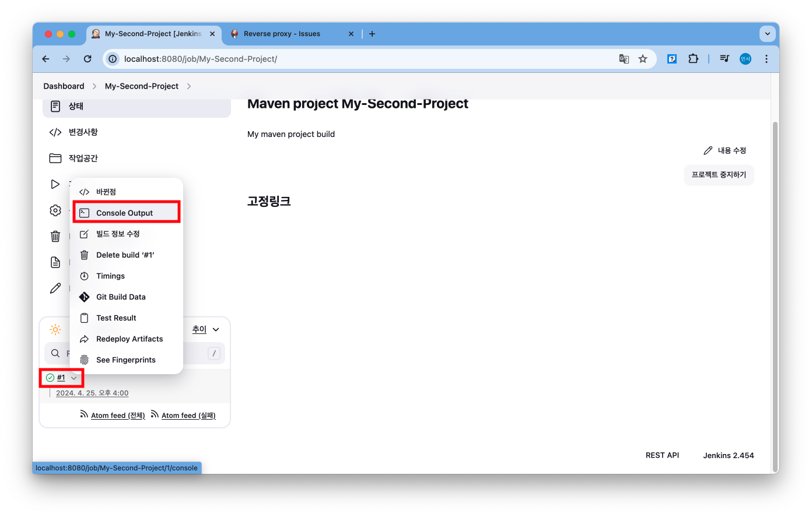Image resolution: width=812 pixels, height=517 pixels.
Task: Expand the 추이 trend dropdown chevron
Action: click(x=216, y=329)
